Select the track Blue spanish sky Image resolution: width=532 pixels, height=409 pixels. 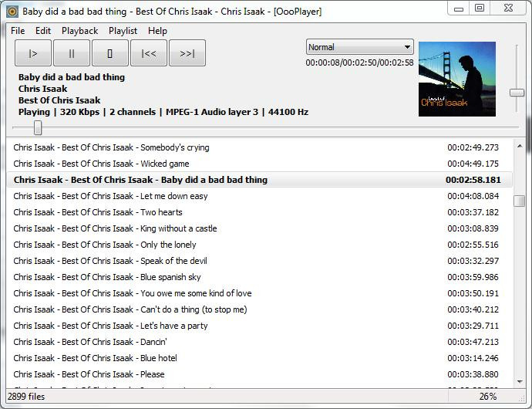point(260,277)
